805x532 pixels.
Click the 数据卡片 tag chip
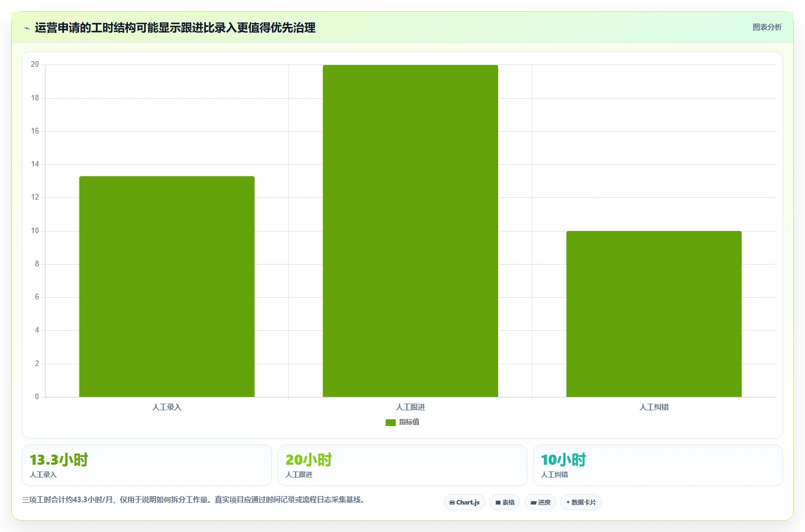581,502
